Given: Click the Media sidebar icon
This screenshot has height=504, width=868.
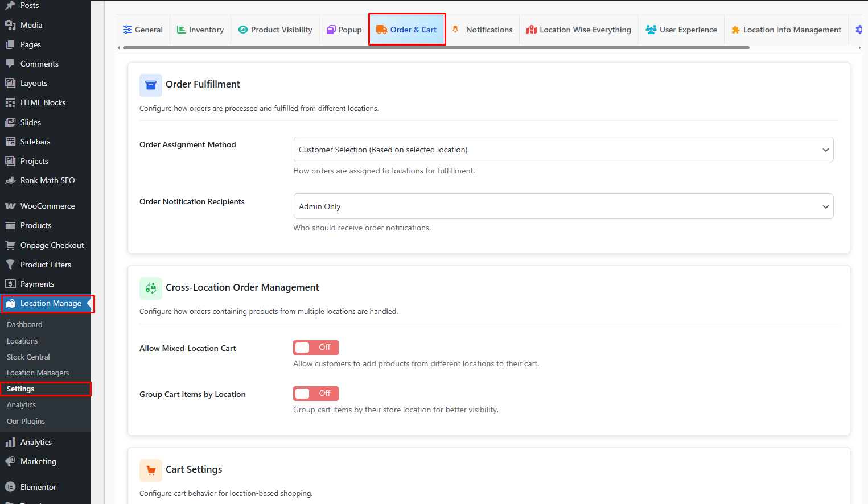Looking at the screenshot, I should 10,25.
